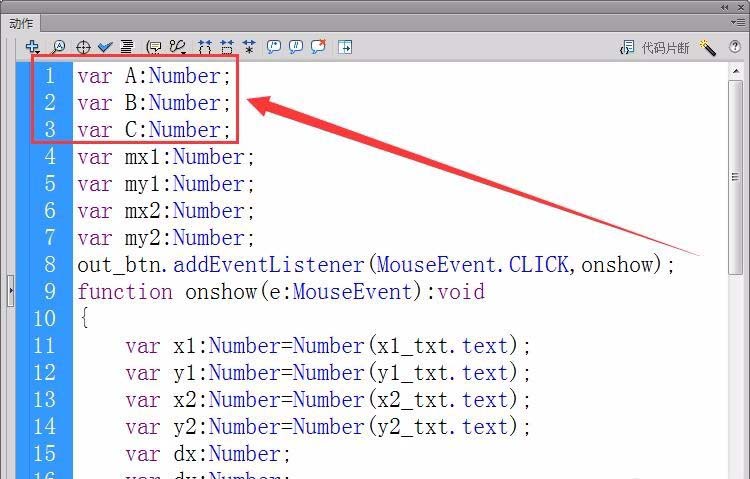Toggle script assist wand icon
This screenshot has height=479, width=750.
pos(707,47)
